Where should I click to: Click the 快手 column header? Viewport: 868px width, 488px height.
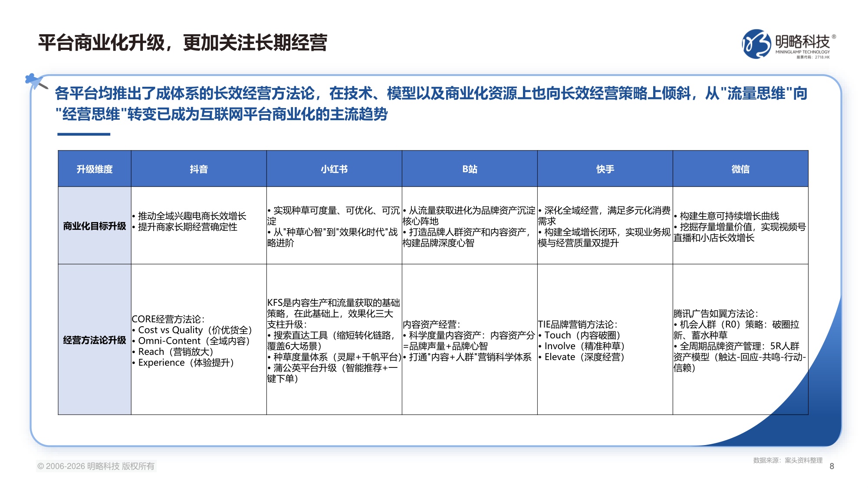(x=605, y=169)
